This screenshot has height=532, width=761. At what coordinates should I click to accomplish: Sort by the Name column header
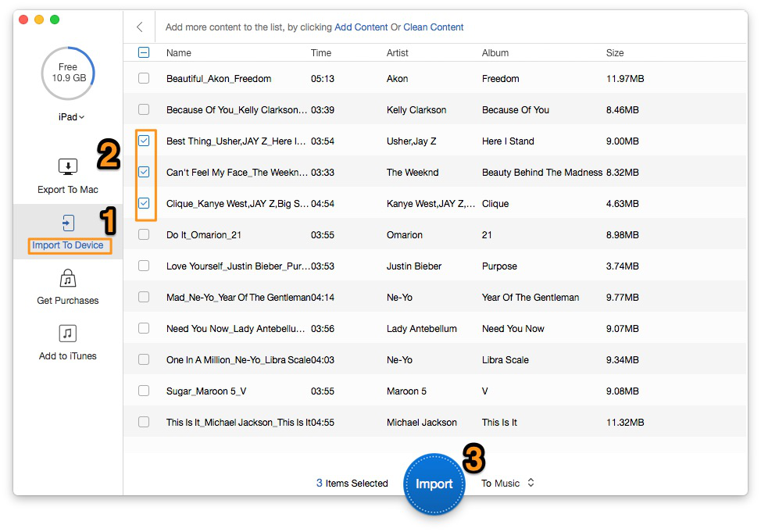(179, 53)
